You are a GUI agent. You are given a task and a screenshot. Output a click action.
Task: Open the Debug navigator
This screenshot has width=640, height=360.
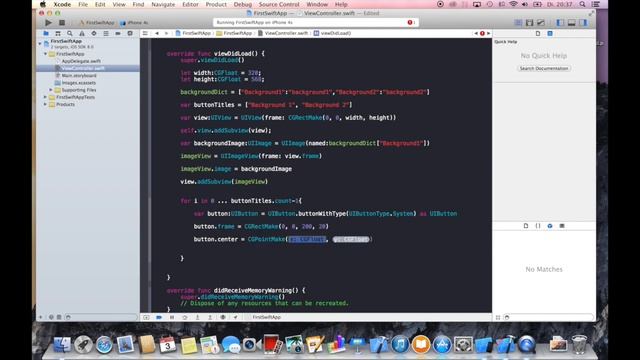pyautogui.click(x=106, y=33)
